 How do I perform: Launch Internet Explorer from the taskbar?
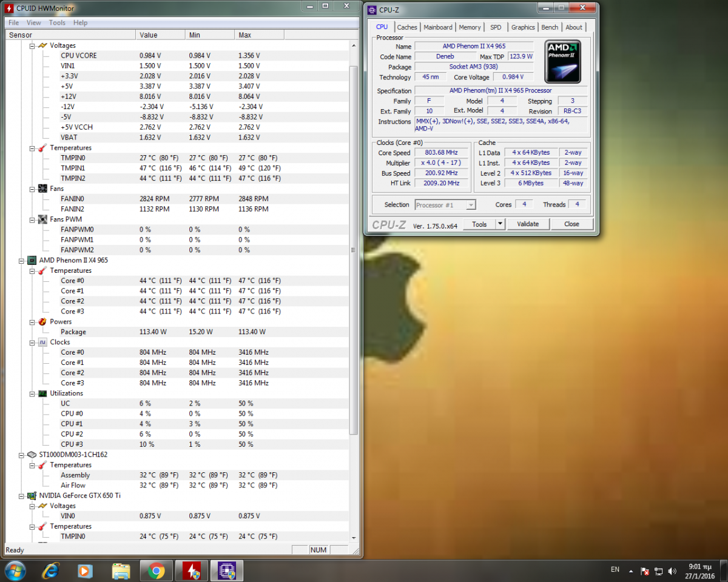coord(50,570)
